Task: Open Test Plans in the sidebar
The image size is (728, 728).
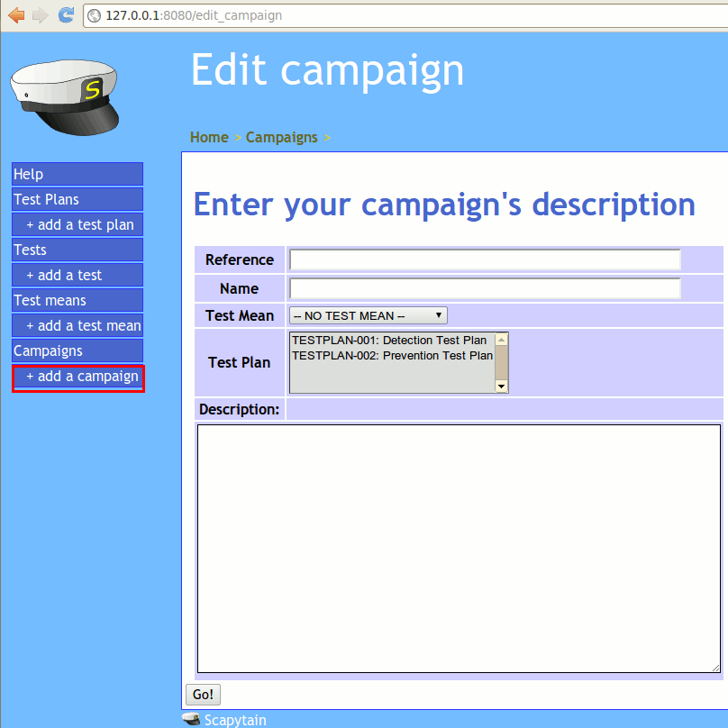Action: tap(77, 199)
